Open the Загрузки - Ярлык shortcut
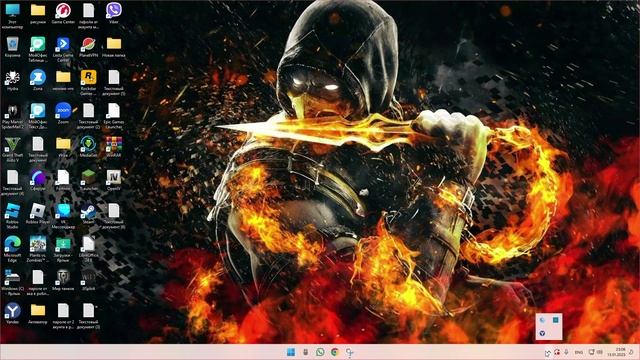Image resolution: width=640 pixels, height=360 pixels. tap(63, 250)
